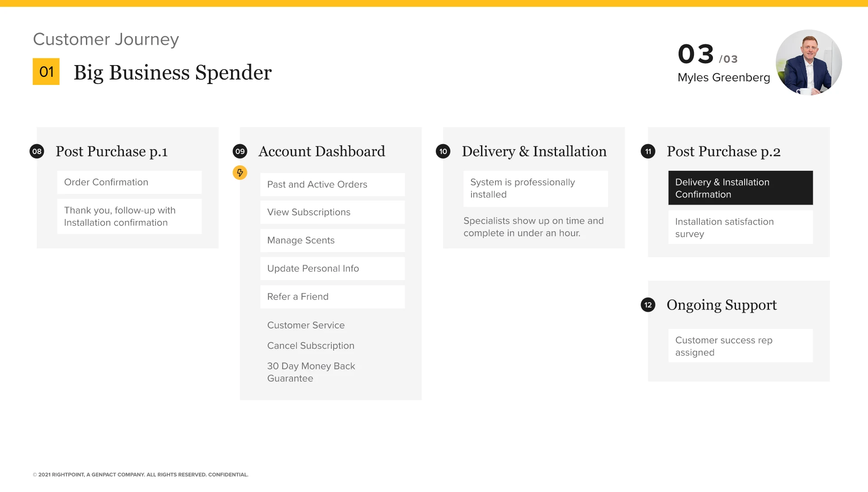Viewport: 868px width, 492px height.
Task: Click the step 08 circle icon for Post Purchase
Action: pos(37,151)
